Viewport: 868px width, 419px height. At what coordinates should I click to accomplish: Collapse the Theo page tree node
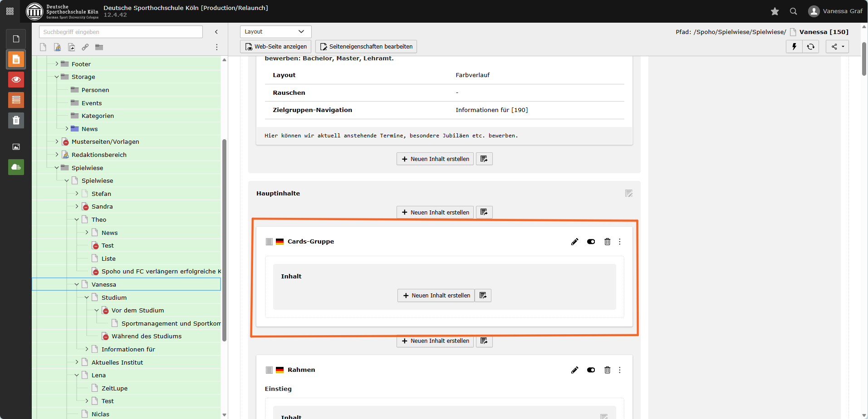(x=77, y=219)
